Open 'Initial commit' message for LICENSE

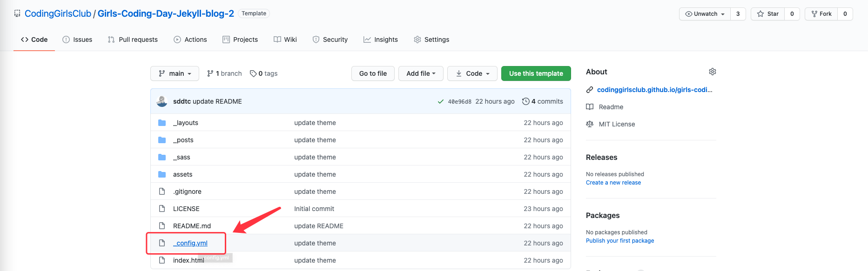[x=314, y=209]
